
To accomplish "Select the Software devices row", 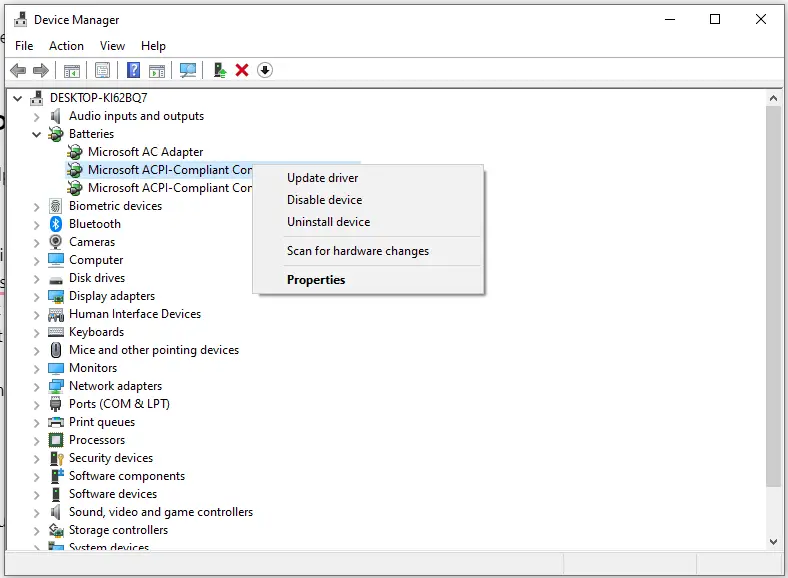I will 113,494.
